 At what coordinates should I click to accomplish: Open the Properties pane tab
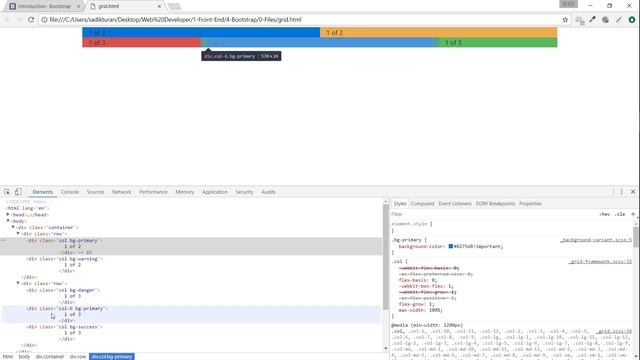(x=530, y=203)
